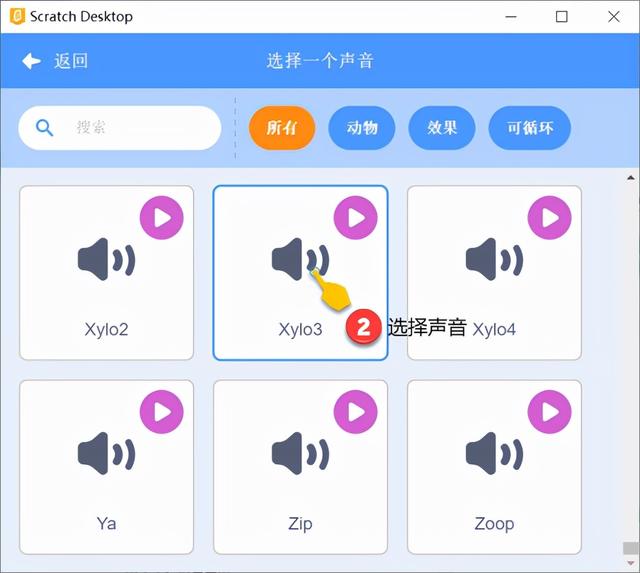The image size is (640, 573).
Task: Click the 返回 back label
Action: [71, 61]
